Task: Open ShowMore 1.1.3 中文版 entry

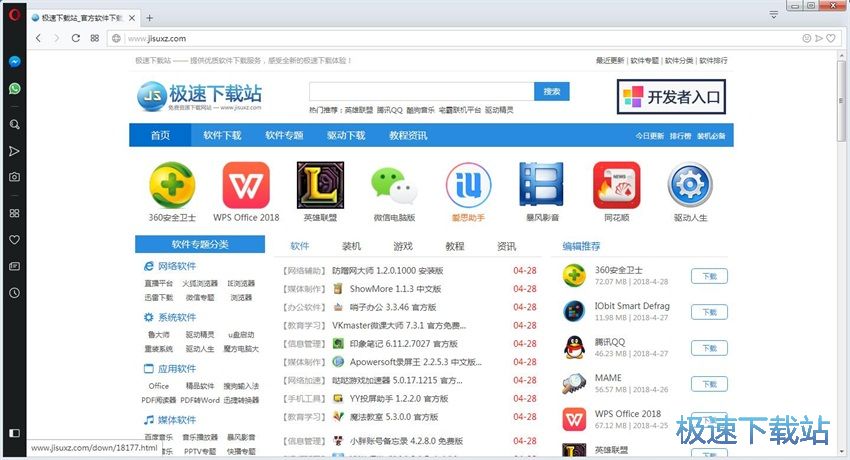Action: point(395,289)
